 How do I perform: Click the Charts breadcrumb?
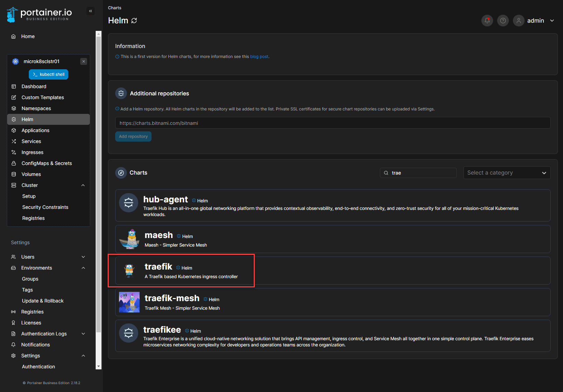[115, 8]
